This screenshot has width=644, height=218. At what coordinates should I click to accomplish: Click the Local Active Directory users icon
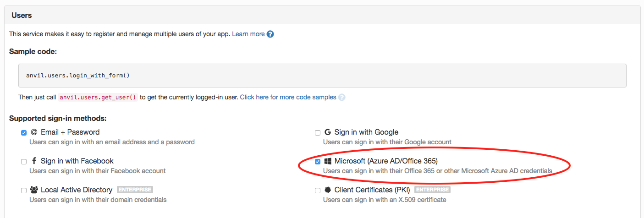(x=34, y=190)
